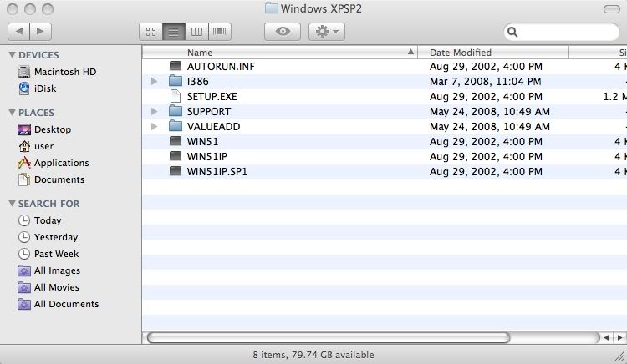Click the search field
This screenshot has width=627, height=364.
point(562,32)
